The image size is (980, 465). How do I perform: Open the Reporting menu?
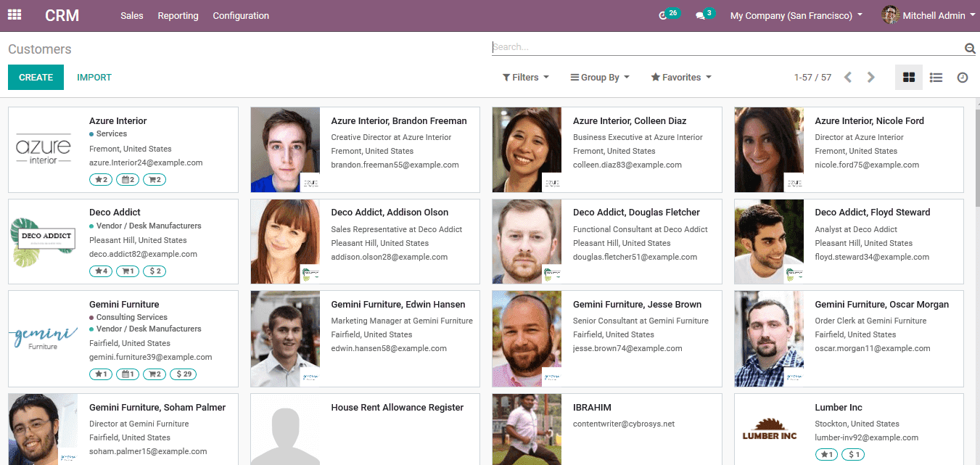tap(178, 15)
